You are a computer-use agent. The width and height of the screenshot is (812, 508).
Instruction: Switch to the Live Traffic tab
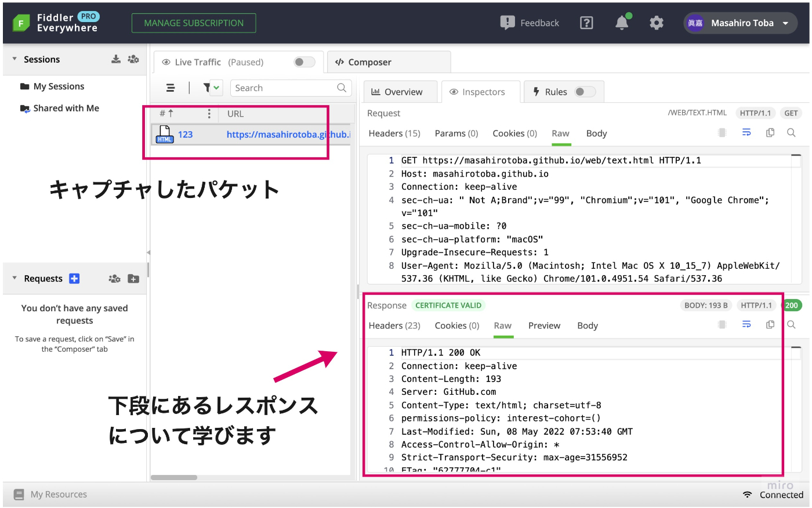click(x=239, y=62)
